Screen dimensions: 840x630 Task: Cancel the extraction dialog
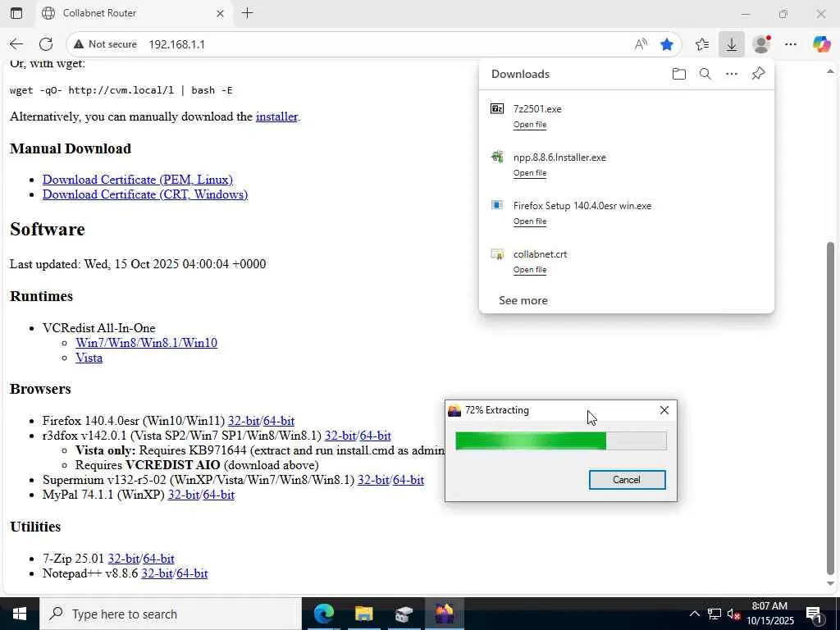627,479
